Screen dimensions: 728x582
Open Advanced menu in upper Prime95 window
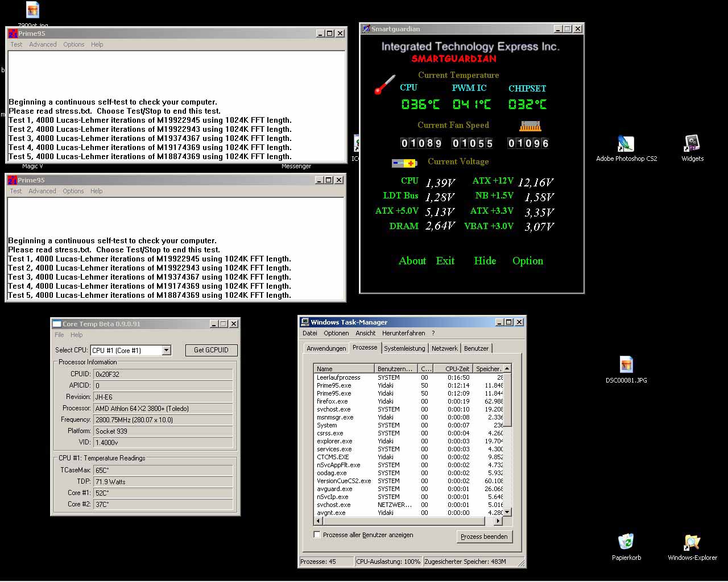(43, 44)
